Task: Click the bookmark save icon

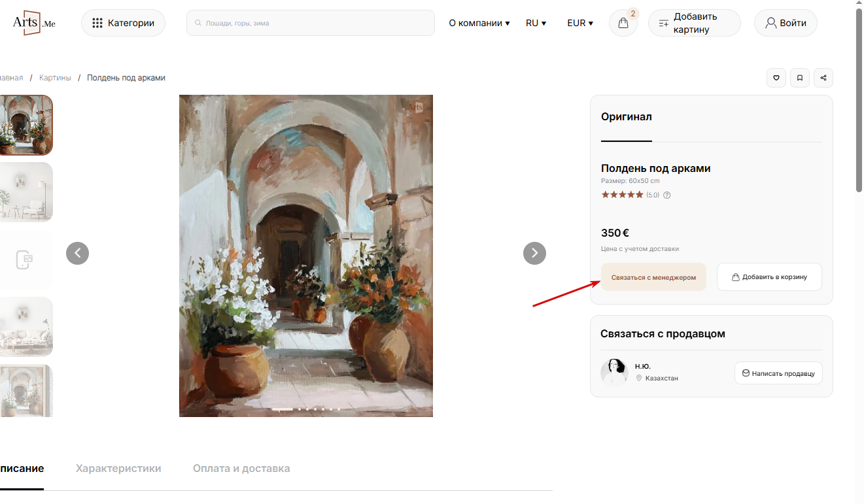Action: click(800, 78)
